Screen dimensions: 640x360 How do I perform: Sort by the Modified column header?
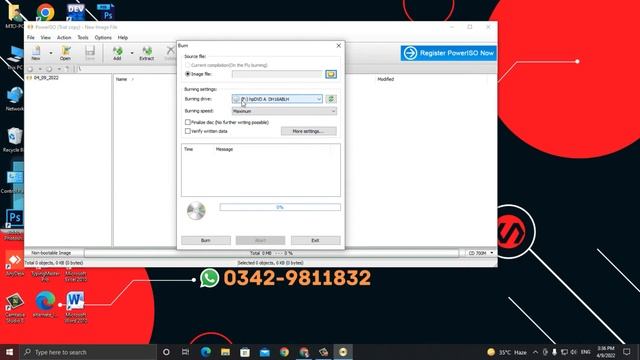(x=385, y=79)
